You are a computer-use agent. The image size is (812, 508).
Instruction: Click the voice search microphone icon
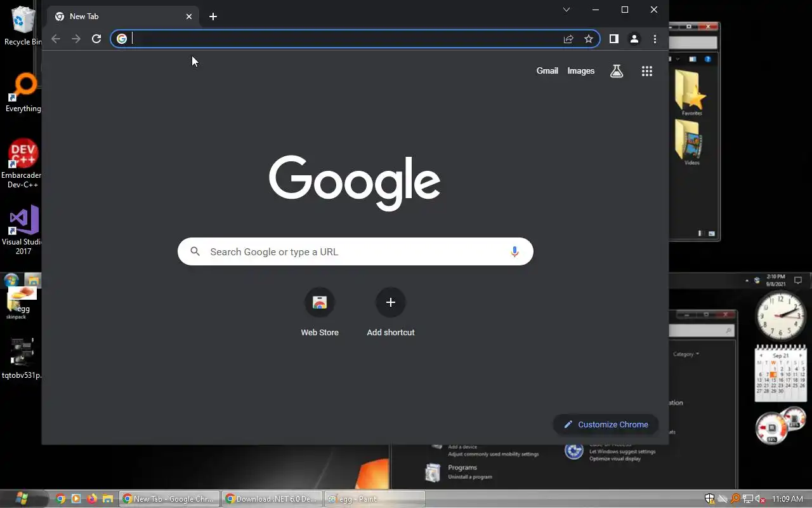[x=514, y=251]
